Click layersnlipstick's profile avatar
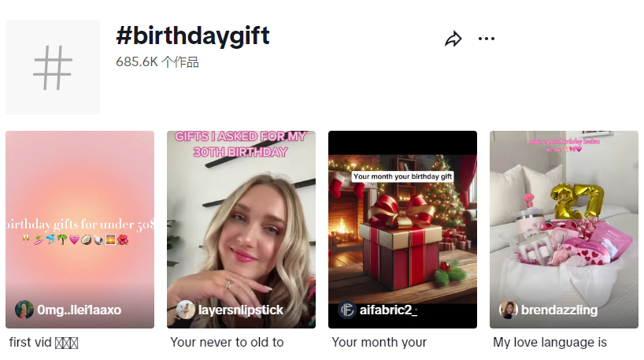 click(x=186, y=310)
